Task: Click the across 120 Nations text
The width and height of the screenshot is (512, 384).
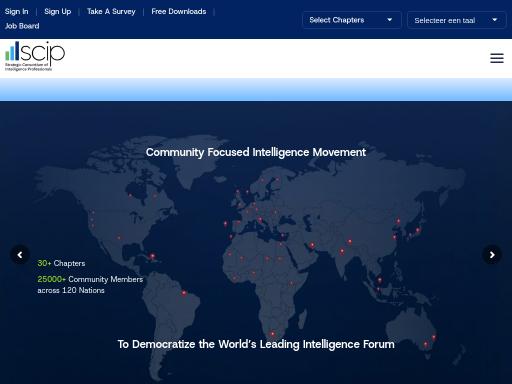Action: (x=71, y=290)
